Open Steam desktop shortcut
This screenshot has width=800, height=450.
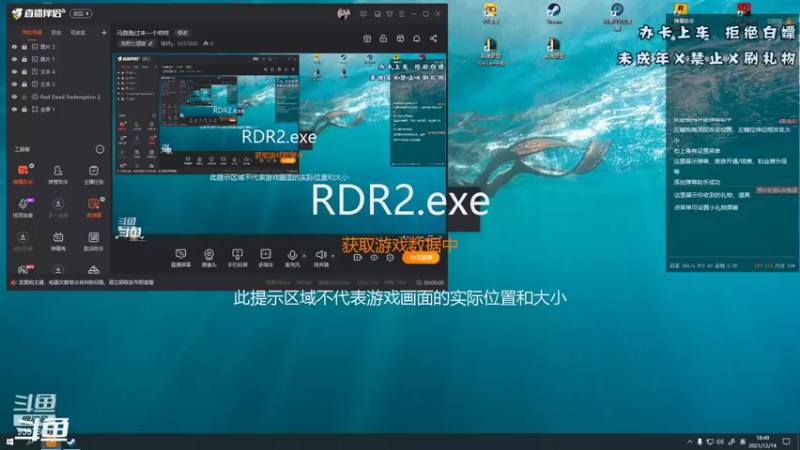[554, 13]
